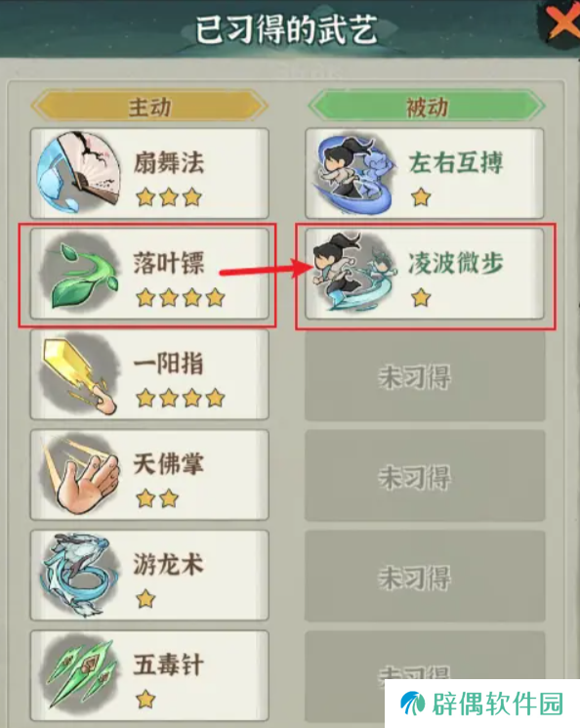Click the 一阳指 skill name text
This screenshot has width=580, height=728.
(x=169, y=364)
